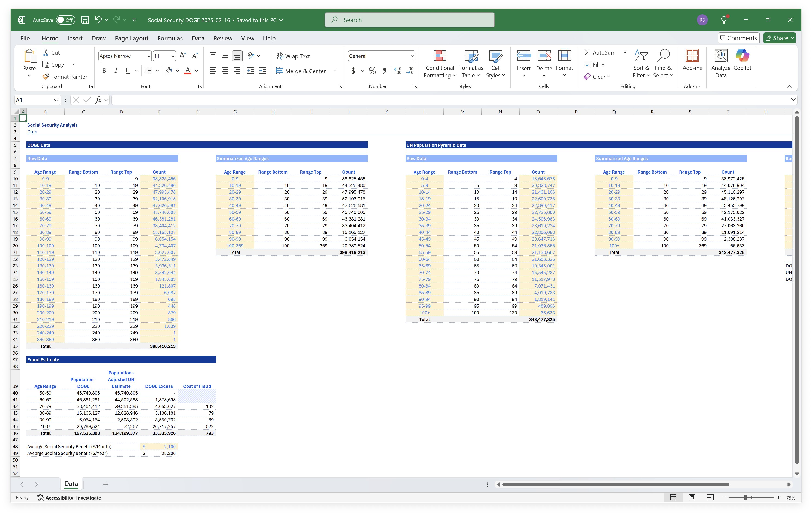Open the Name Box dropdown arrow
Screen dimensions: 812x515
pos(56,100)
